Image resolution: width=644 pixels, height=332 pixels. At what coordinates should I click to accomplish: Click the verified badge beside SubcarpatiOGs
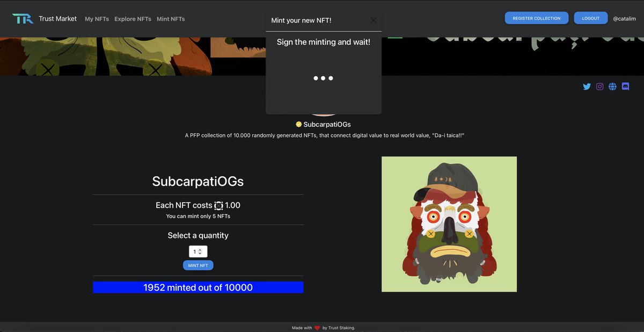tap(299, 124)
